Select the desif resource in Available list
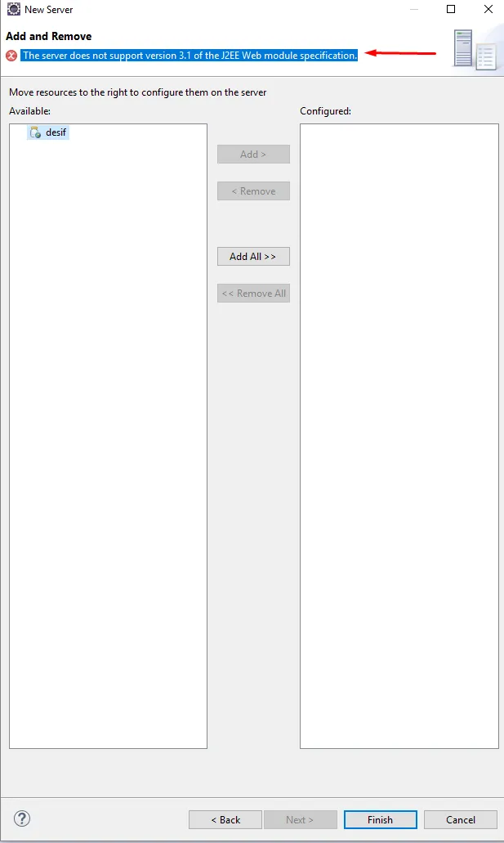This screenshot has width=504, height=843. 48,132
